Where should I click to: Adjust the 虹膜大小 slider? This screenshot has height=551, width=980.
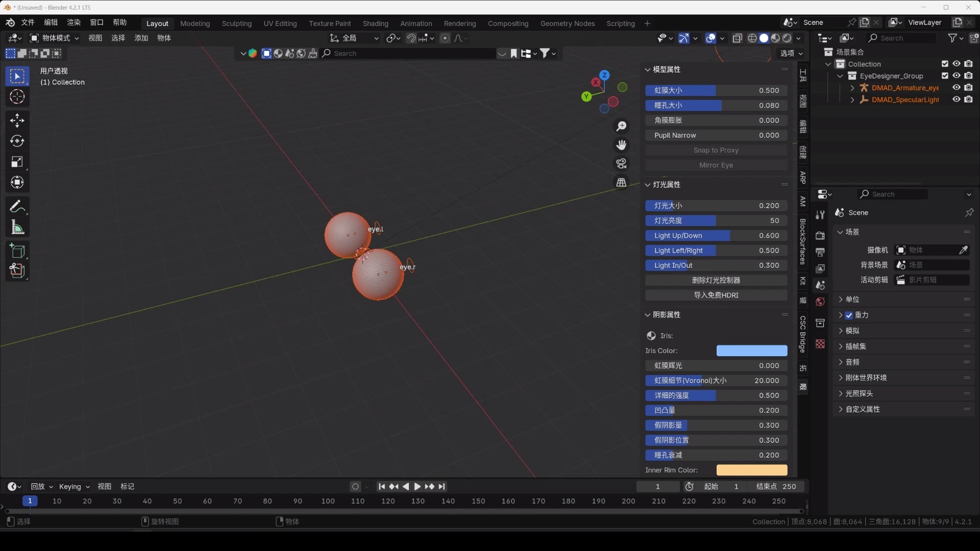coord(716,90)
